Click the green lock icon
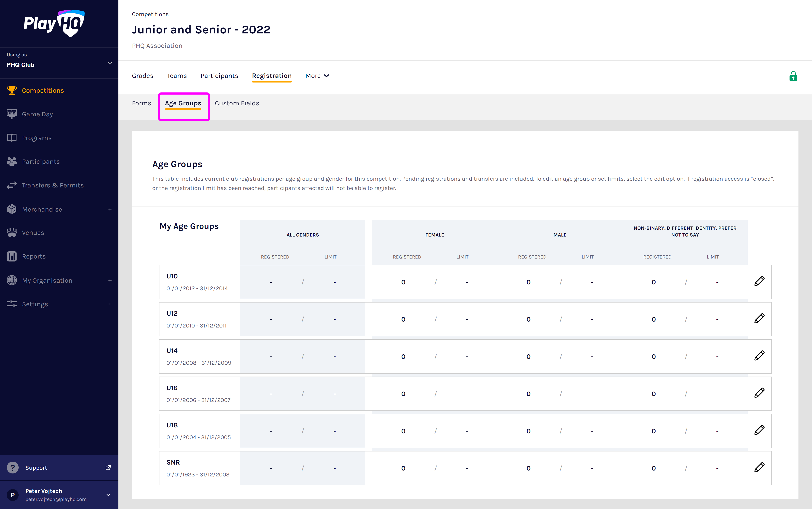The height and width of the screenshot is (509, 812). (x=793, y=77)
